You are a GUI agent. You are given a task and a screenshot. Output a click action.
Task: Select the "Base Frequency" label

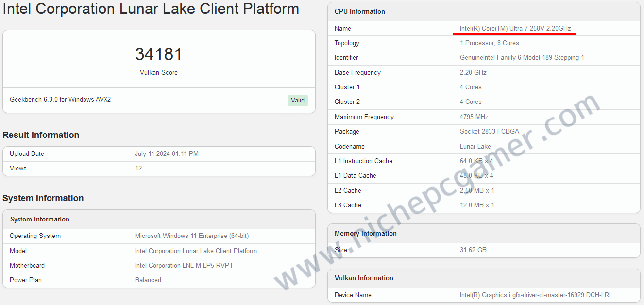coord(357,73)
